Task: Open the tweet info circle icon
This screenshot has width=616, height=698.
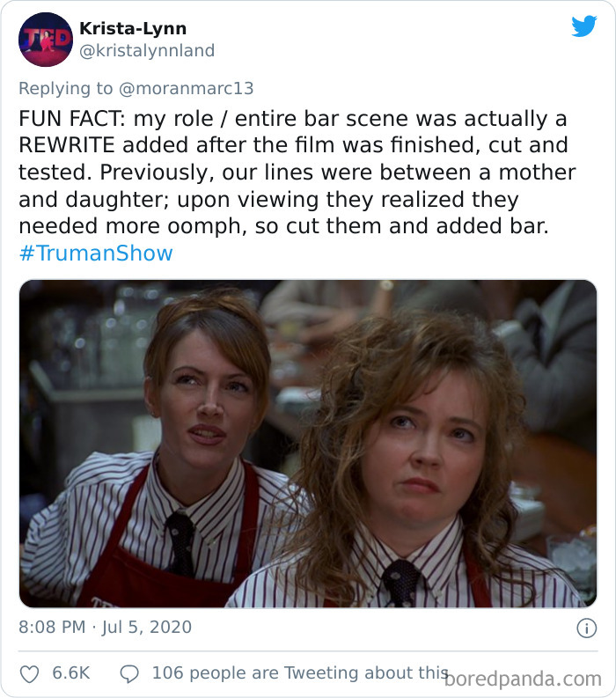Action: tap(586, 628)
